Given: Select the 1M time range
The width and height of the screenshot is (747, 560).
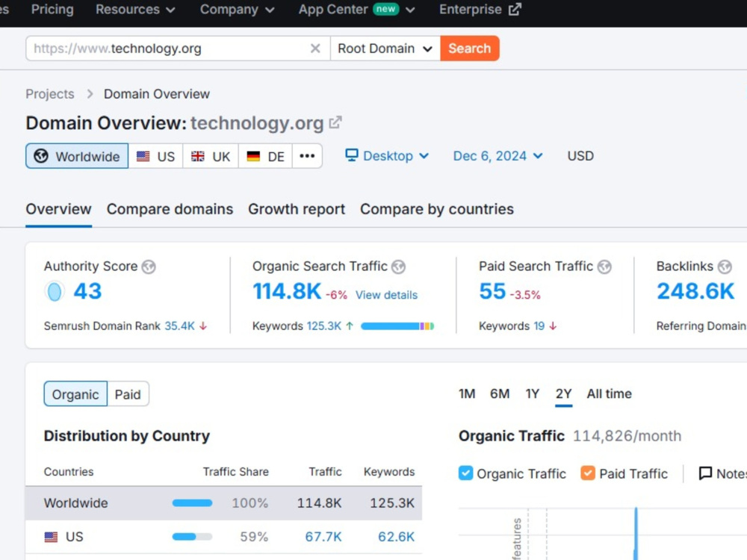Looking at the screenshot, I should (467, 393).
